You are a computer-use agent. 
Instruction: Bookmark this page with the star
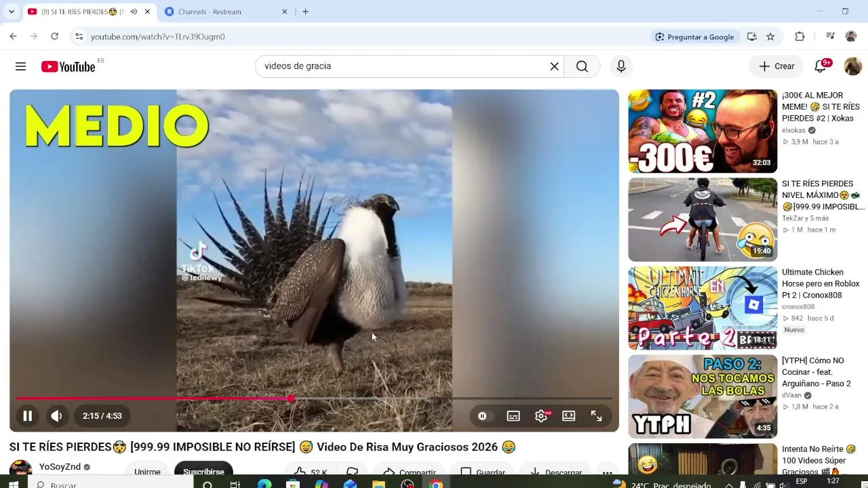click(x=770, y=37)
